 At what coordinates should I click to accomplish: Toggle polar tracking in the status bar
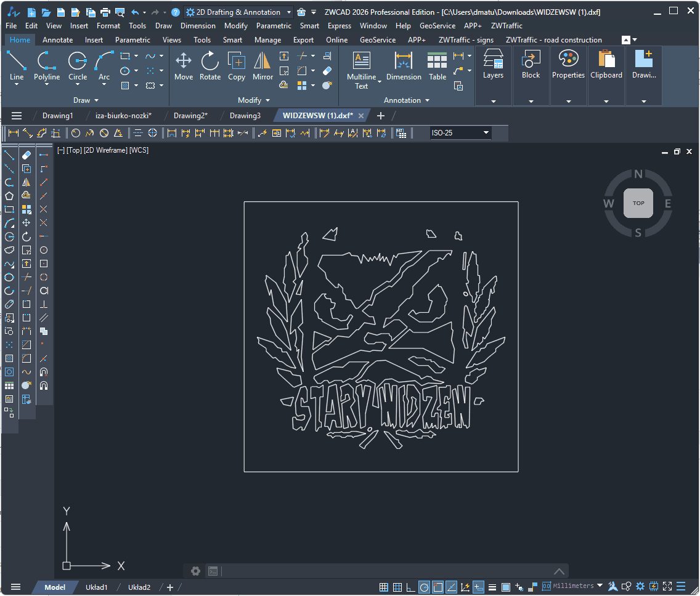[x=425, y=586]
